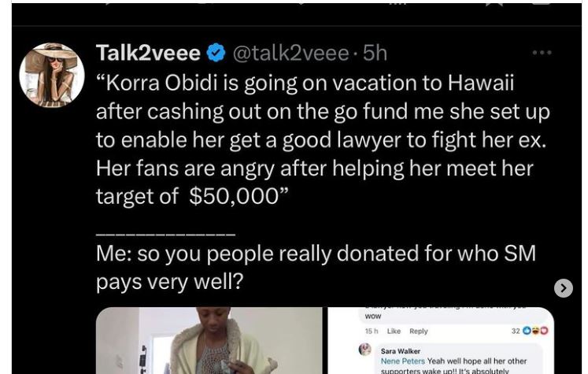Open the 5h post timestamp
Image resolution: width=588 pixels, height=374 pixels.
click(375, 53)
